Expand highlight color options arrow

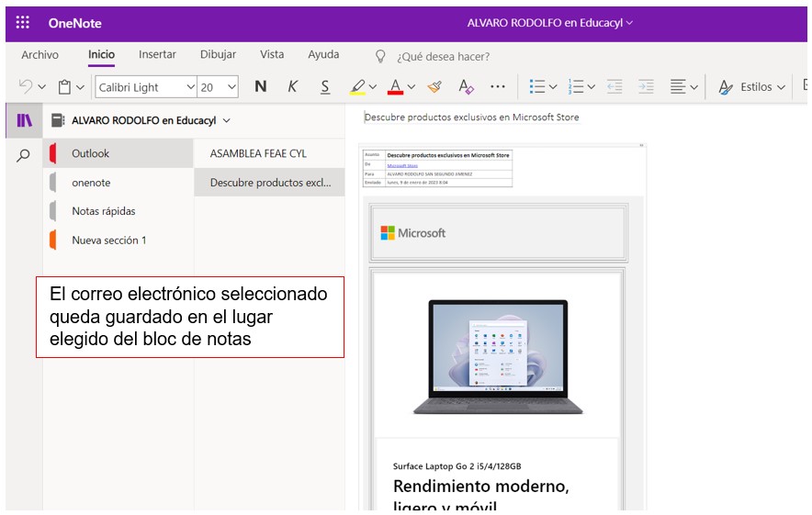[373, 87]
